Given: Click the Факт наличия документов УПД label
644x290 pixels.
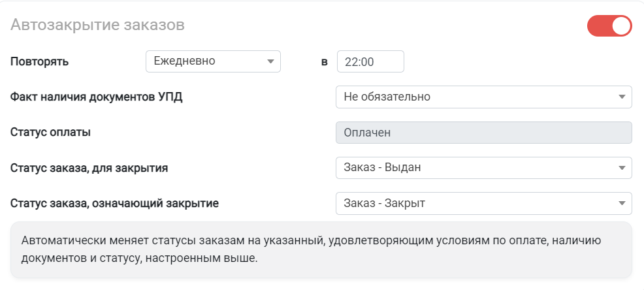Looking at the screenshot, I should pyautogui.click(x=97, y=97).
